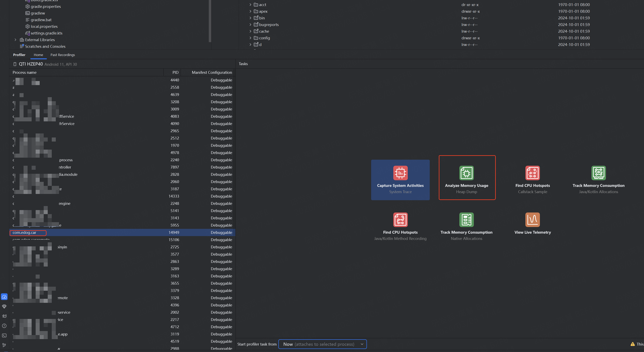Select Find CPU Hotspots Java/Kotlin Method Recording icon
The width and height of the screenshot is (644, 352).
coord(400,220)
